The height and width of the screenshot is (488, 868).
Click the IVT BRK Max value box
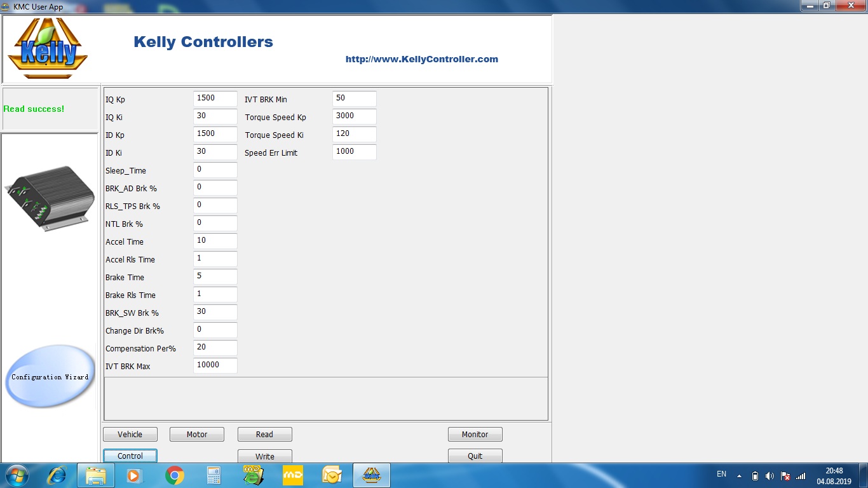215,365
